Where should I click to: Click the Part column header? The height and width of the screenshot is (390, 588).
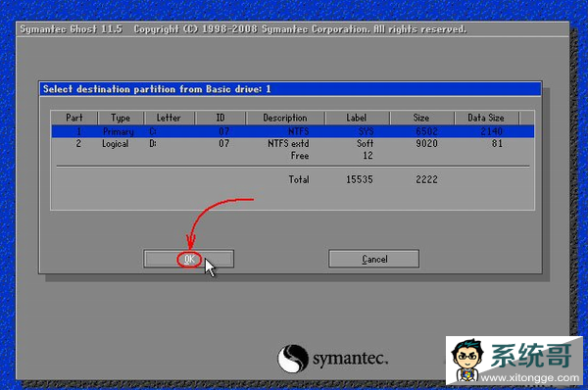pyautogui.click(x=74, y=118)
